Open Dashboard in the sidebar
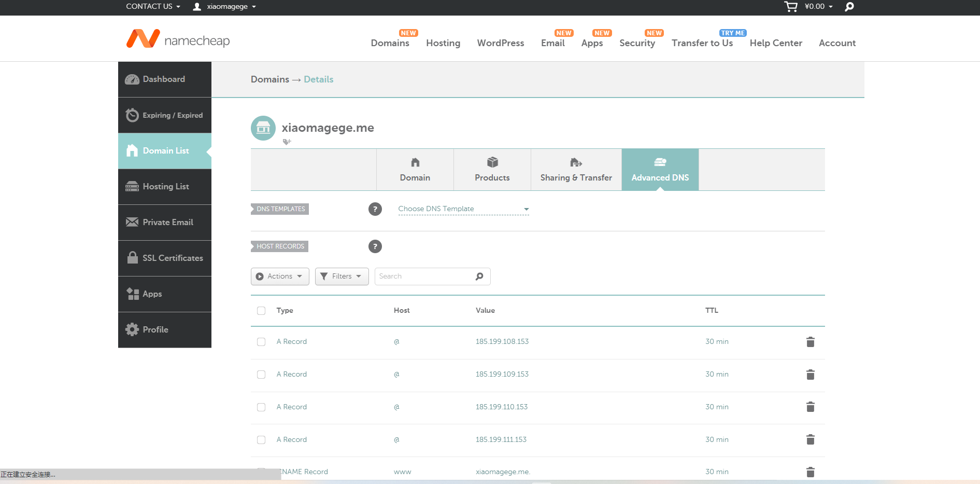 click(165, 79)
